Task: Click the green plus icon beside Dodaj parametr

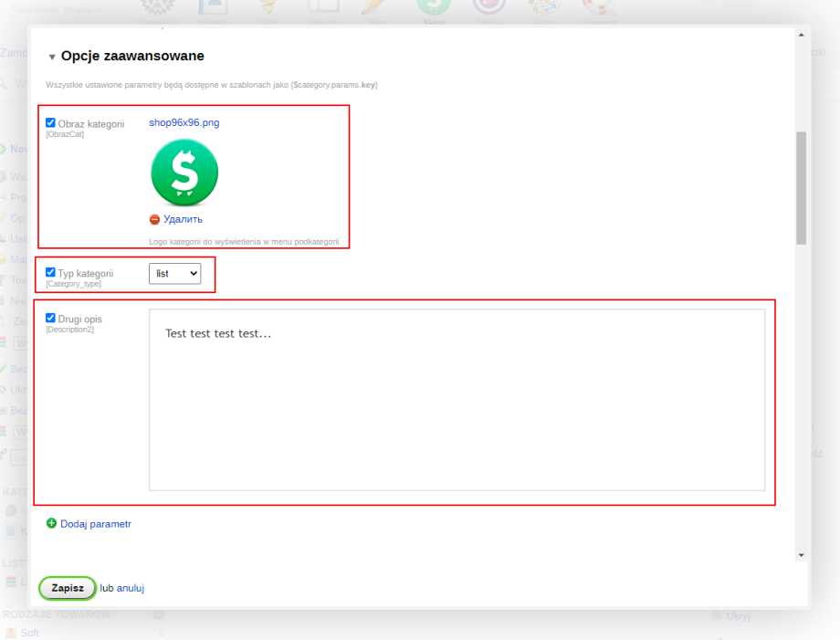Action: point(52,523)
